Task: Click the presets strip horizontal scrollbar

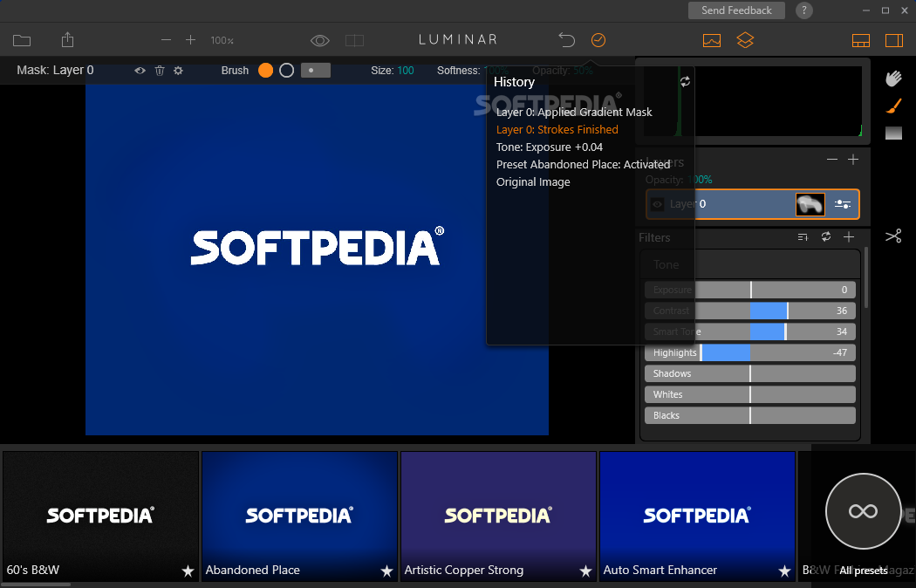Action: 35,585
